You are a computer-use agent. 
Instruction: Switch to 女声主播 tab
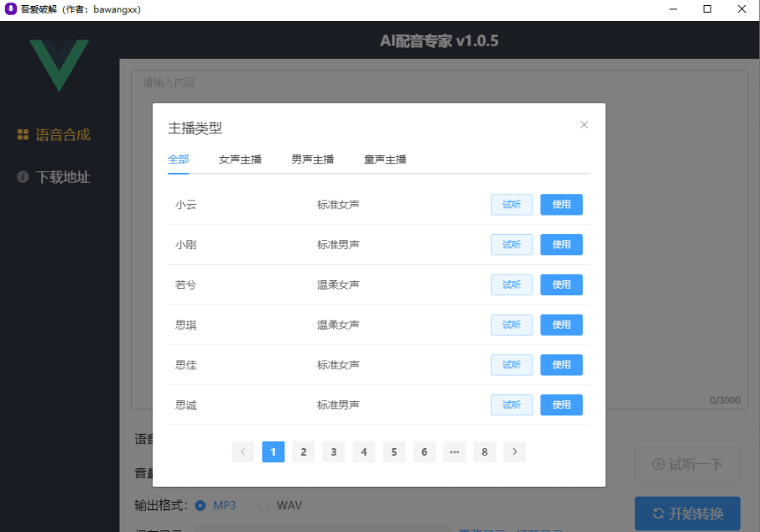[240, 159]
